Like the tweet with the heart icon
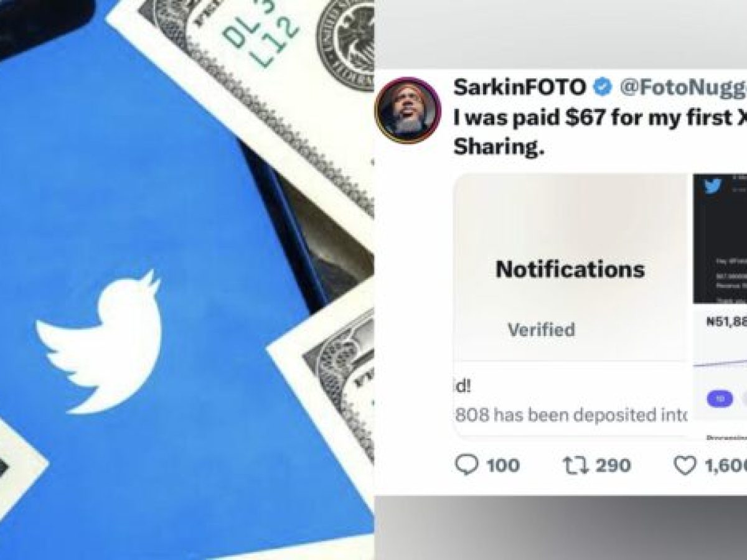 tap(685, 465)
